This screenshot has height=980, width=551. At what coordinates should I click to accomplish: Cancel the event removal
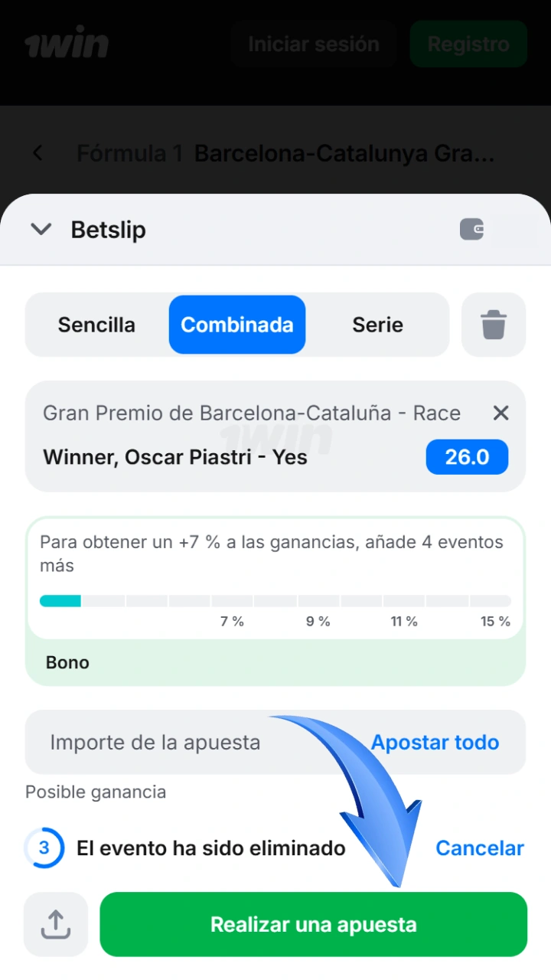[480, 848]
